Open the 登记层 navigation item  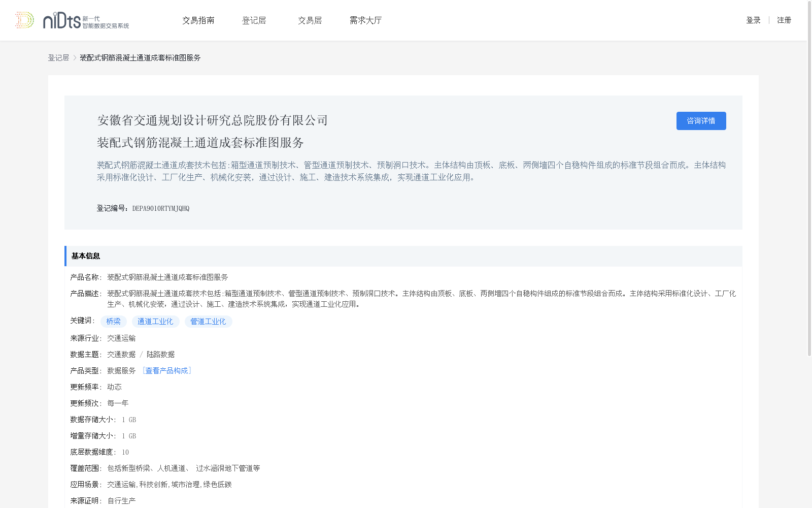254,20
